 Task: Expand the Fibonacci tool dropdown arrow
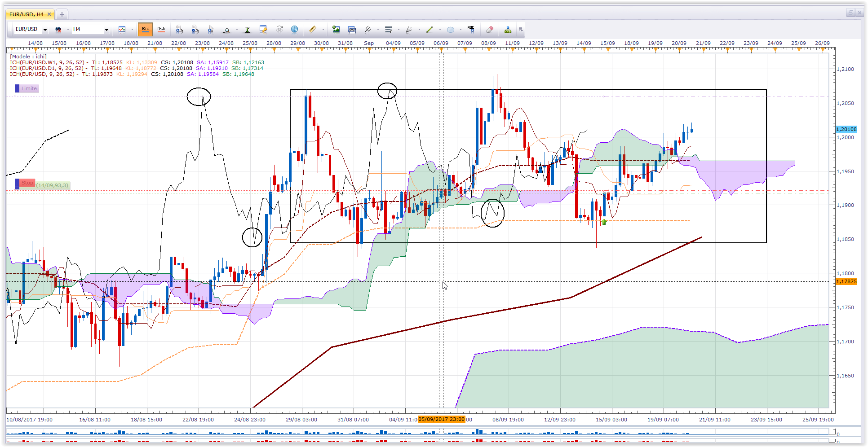tap(399, 30)
